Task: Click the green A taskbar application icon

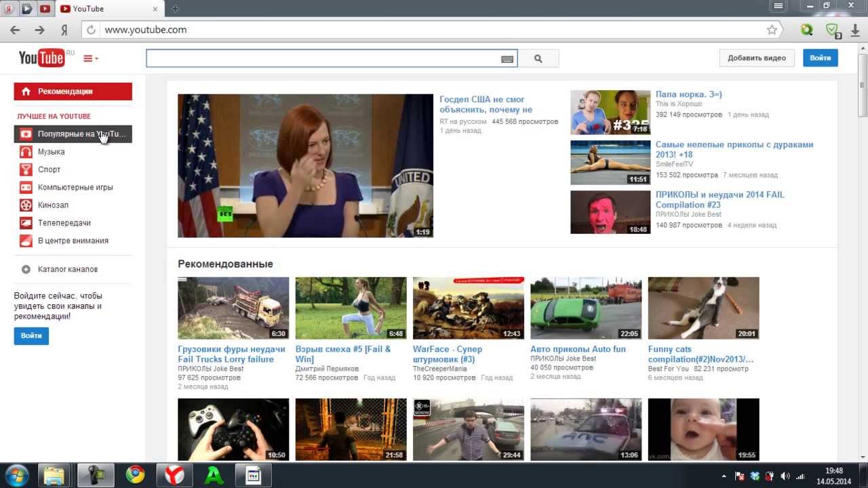Action: (214, 475)
